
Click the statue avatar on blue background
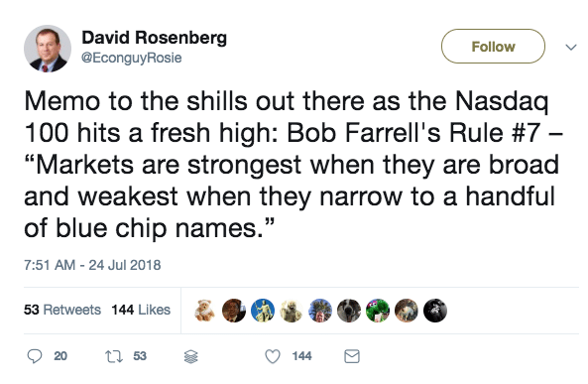click(263, 311)
